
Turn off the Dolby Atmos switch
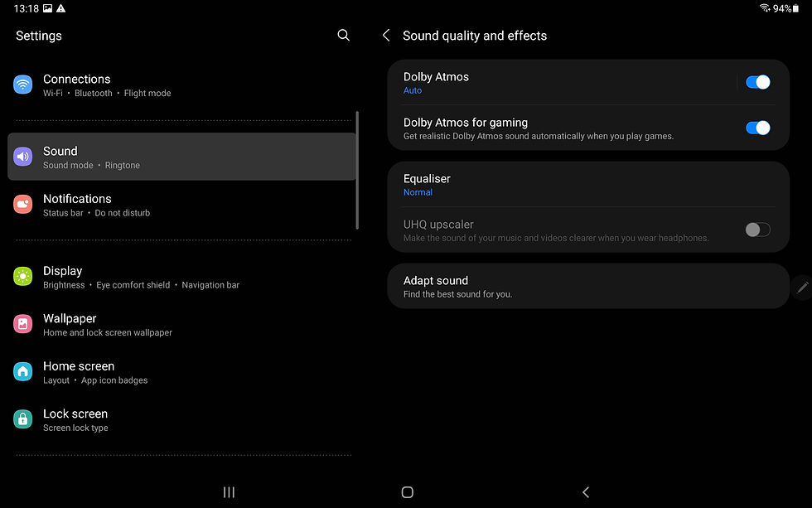pos(757,82)
